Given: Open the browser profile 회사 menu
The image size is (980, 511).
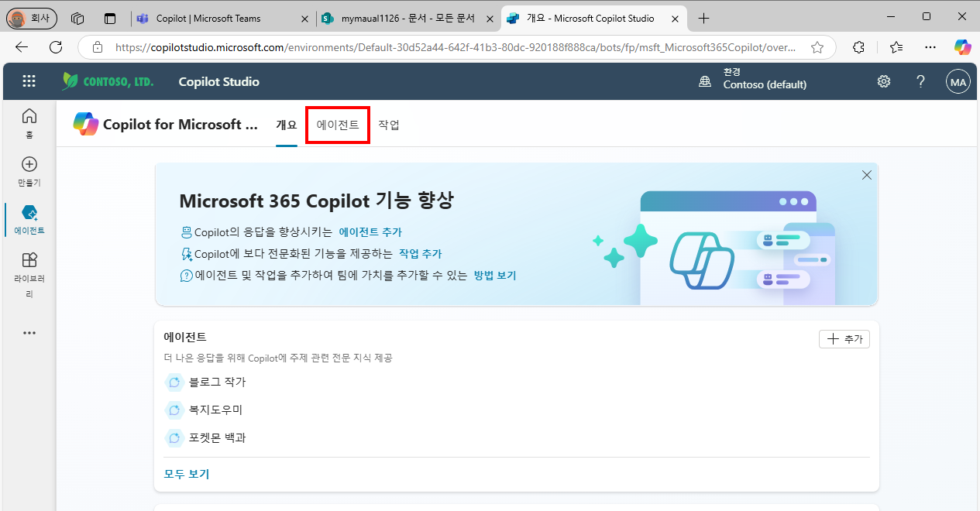Looking at the screenshot, I should pos(32,18).
